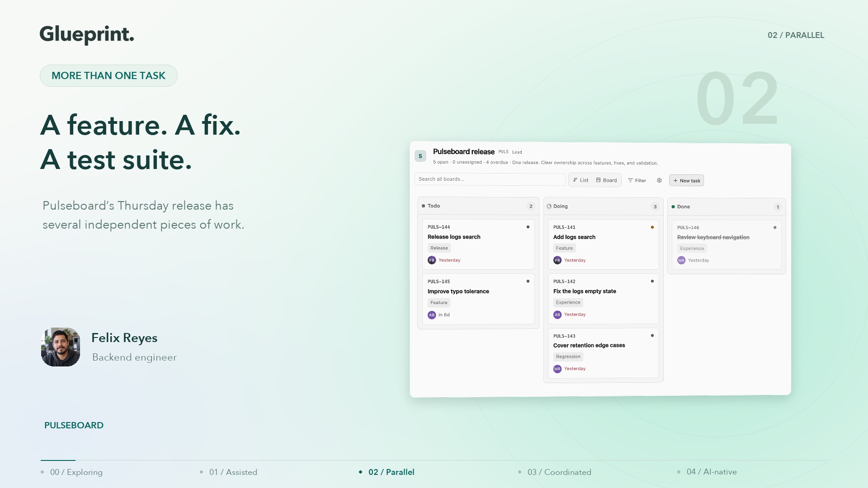The width and height of the screenshot is (868, 488).
Task: Click the Glueprint logo
Action: pos(87,35)
